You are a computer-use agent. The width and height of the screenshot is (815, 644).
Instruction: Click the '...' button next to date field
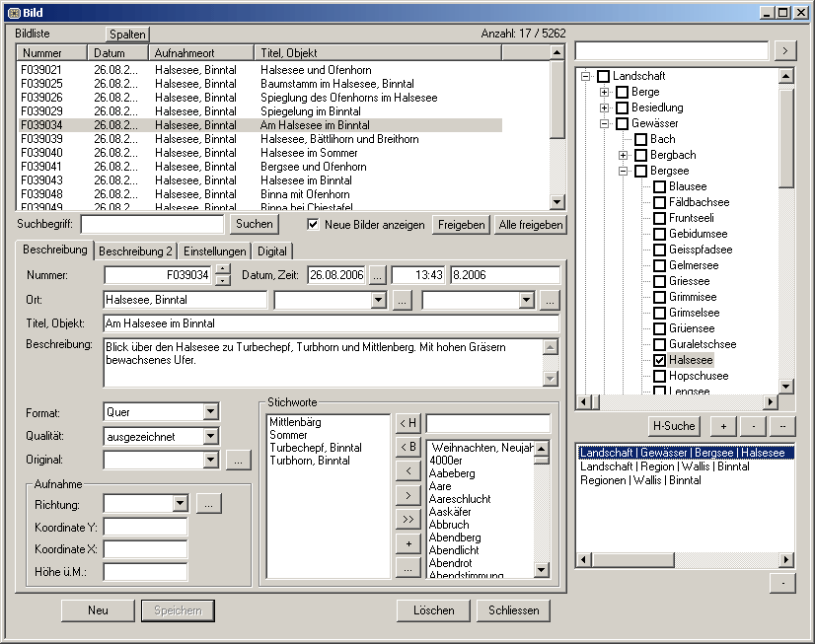pos(378,274)
